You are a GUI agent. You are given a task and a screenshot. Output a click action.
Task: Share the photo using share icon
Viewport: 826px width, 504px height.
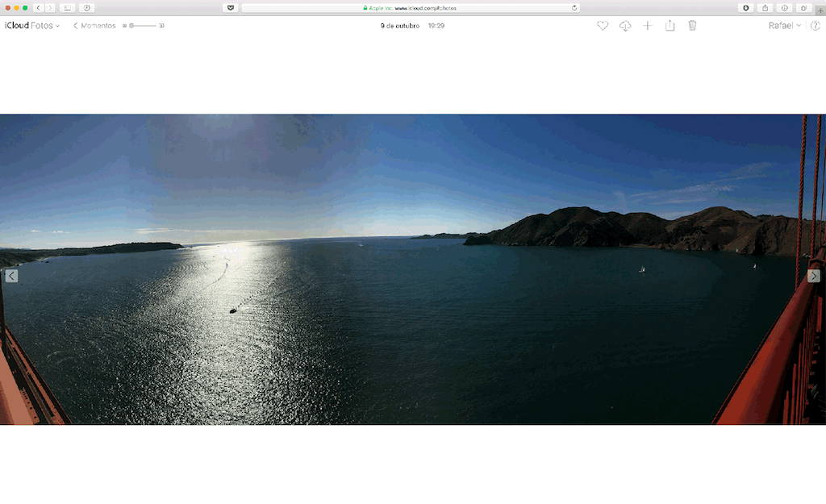pos(670,25)
